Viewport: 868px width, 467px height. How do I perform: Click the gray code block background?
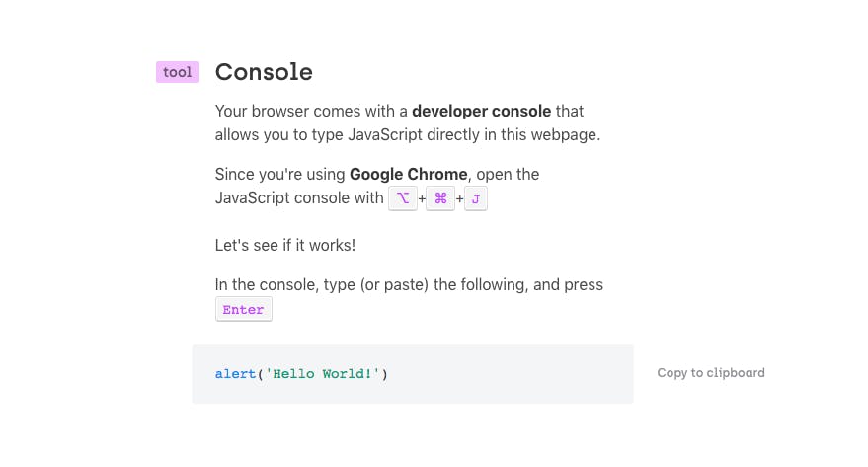[x=413, y=373]
